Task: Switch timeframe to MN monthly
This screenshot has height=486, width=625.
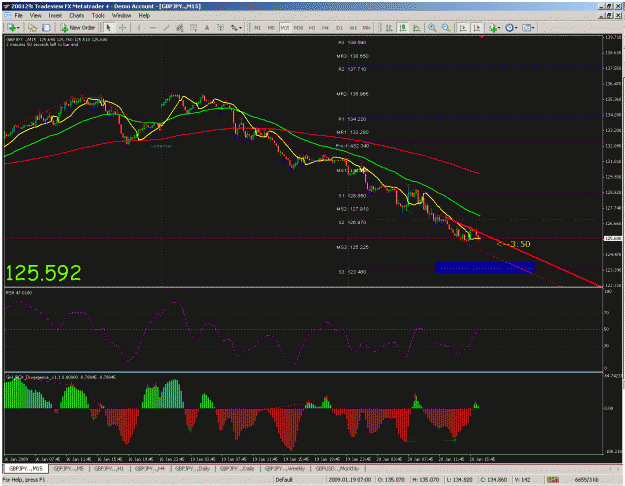Action: coord(367,28)
